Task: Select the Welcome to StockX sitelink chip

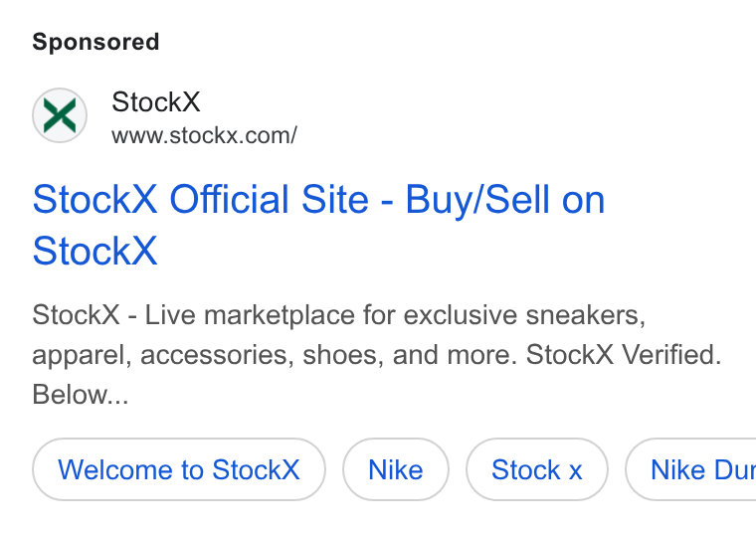Action: point(179,469)
